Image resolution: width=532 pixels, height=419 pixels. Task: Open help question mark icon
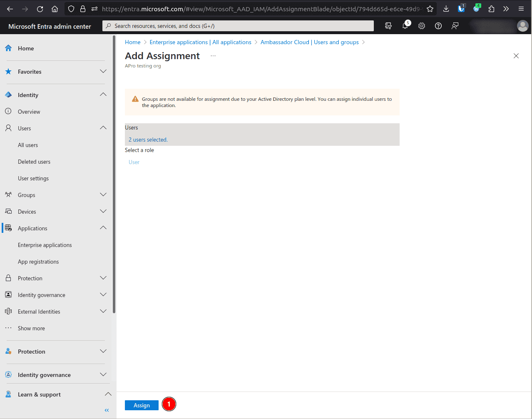click(x=438, y=26)
